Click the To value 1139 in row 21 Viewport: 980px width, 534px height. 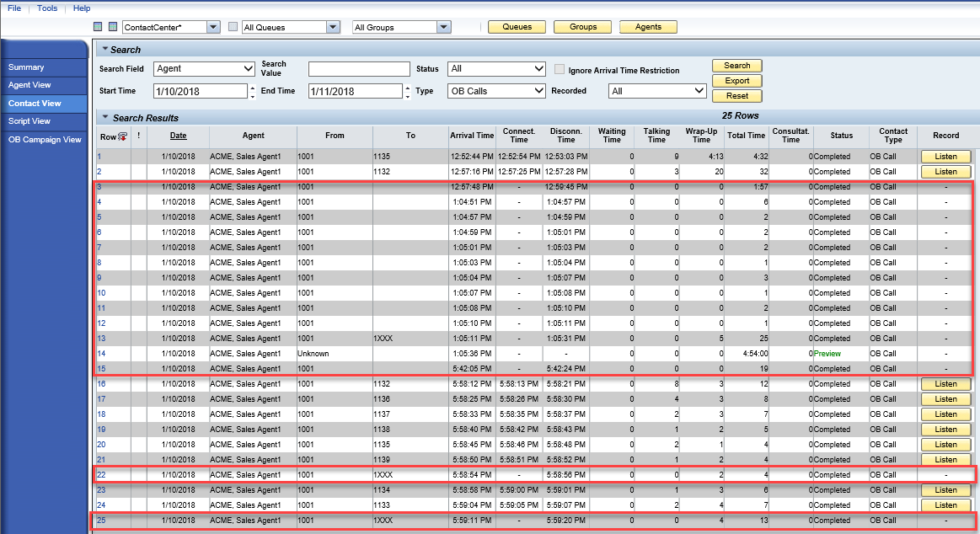[382, 460]
